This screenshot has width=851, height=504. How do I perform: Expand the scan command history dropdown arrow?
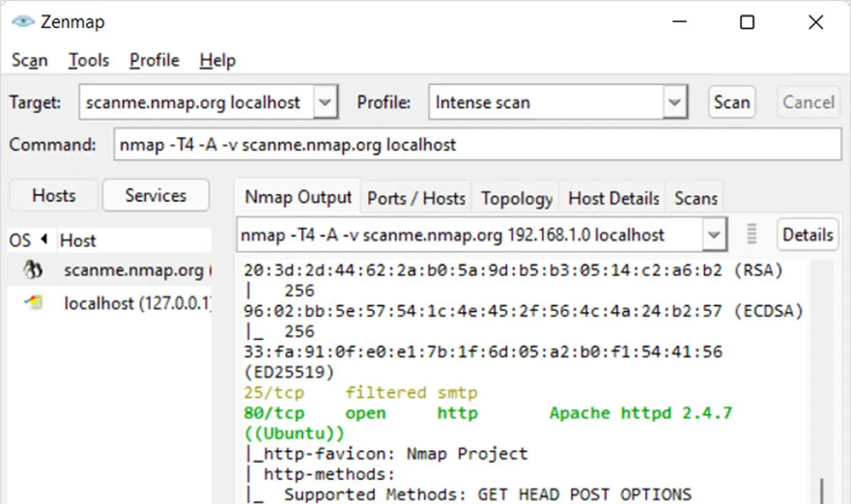[713, 235]
